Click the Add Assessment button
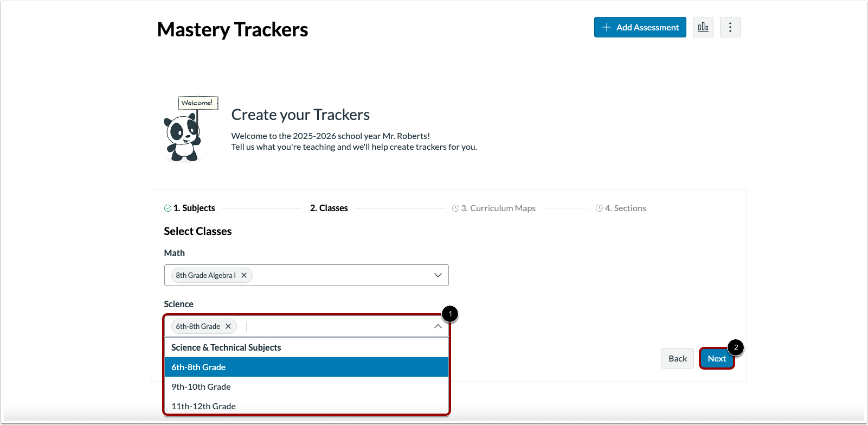 640,27
